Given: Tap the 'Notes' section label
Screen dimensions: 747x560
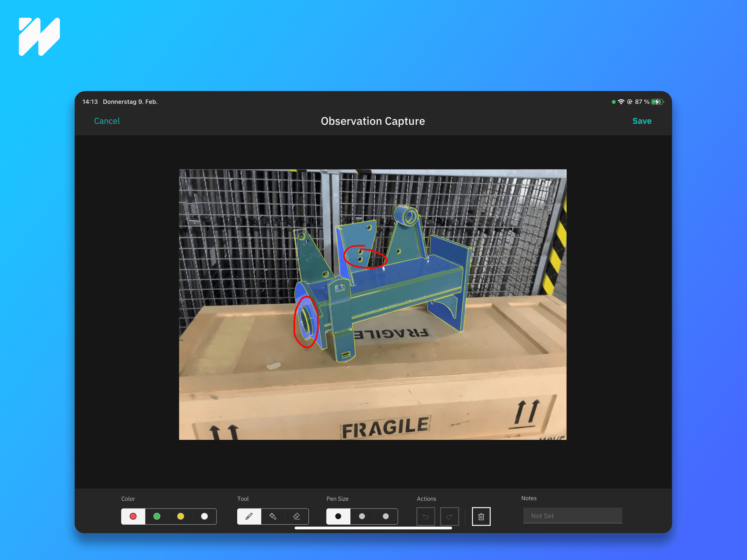Looking at the screenshot, I should click(x=529, y=498).
